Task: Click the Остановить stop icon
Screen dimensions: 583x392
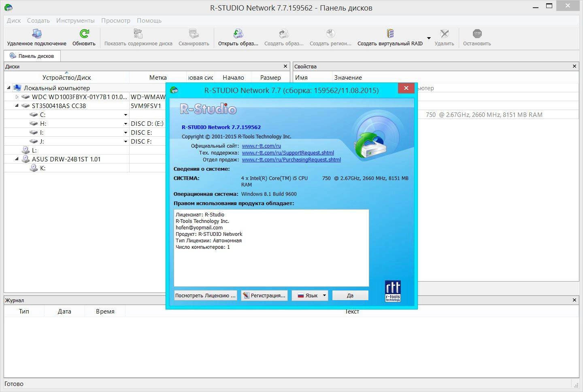Action: click(x=477, y=34)
